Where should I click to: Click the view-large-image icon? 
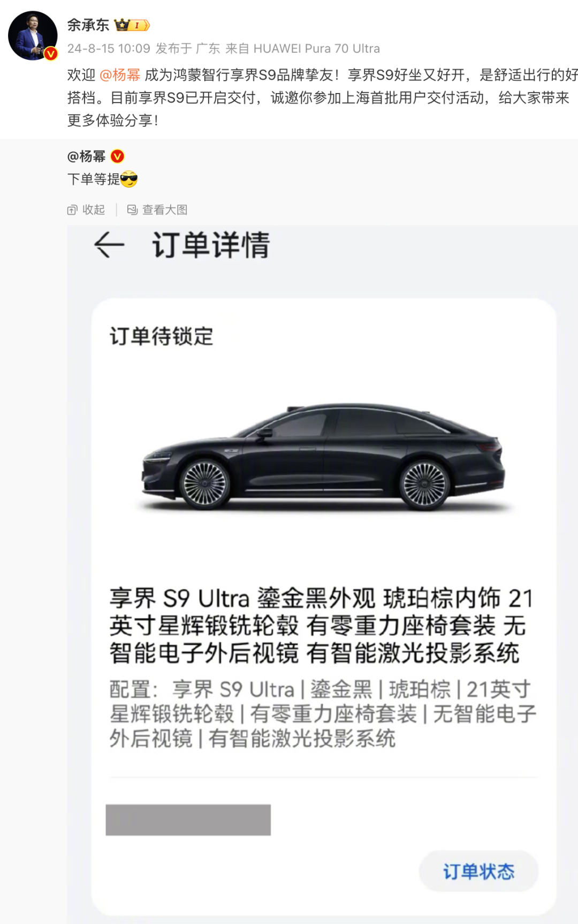pos(132,210)
